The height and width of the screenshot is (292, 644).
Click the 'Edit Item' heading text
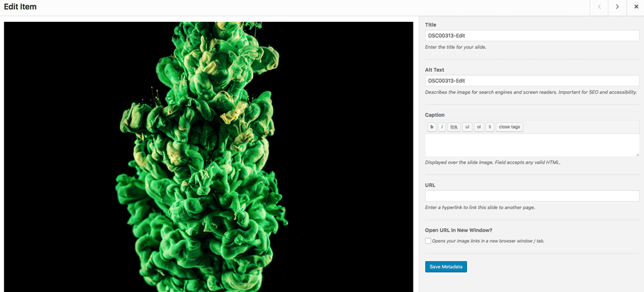(20, 7)
